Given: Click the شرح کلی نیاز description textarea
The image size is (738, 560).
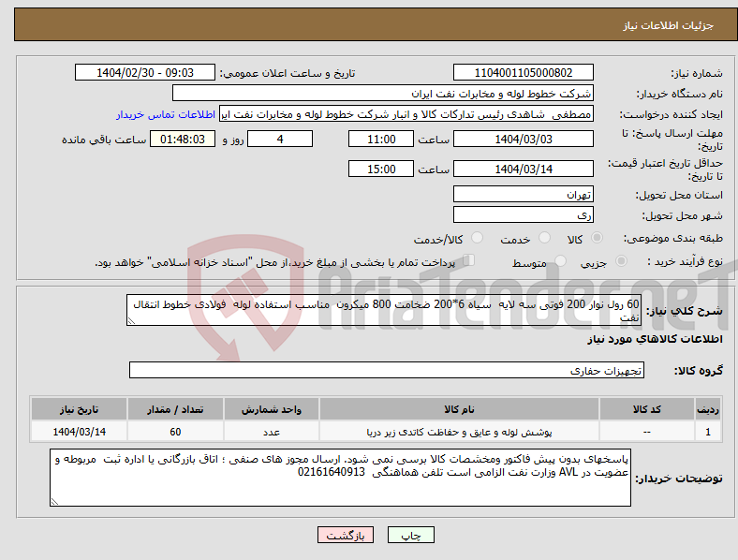Looking at the screenshot, I should (x=384, y=310).
